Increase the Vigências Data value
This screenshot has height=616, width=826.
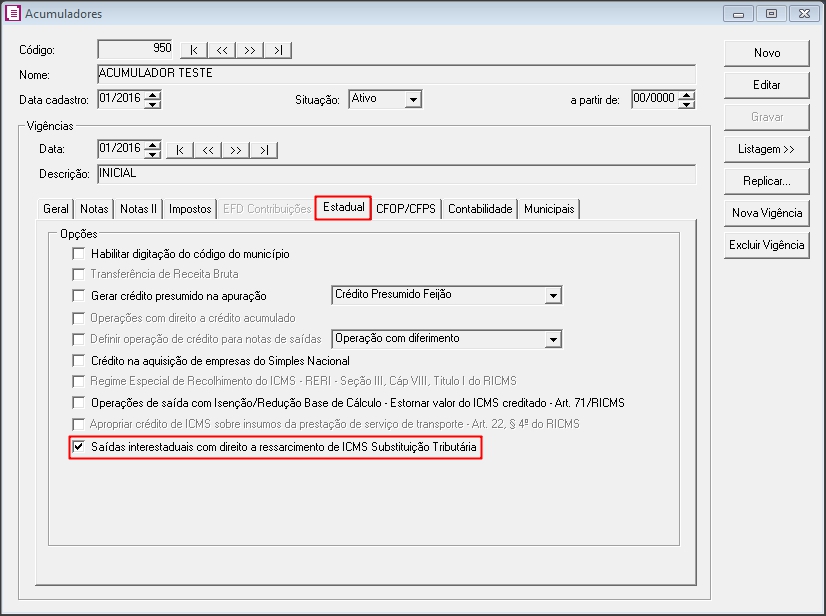(153, 145)
